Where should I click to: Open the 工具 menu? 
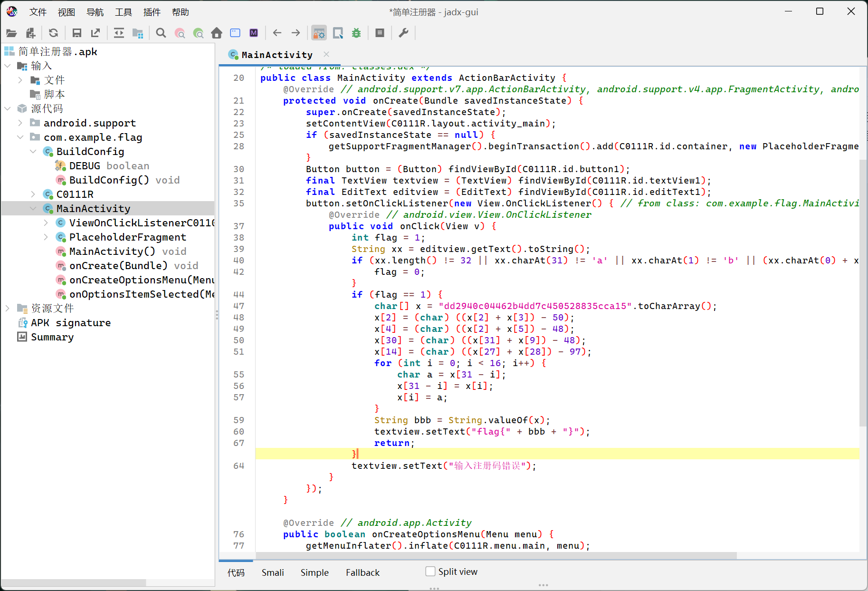(124, 12)
